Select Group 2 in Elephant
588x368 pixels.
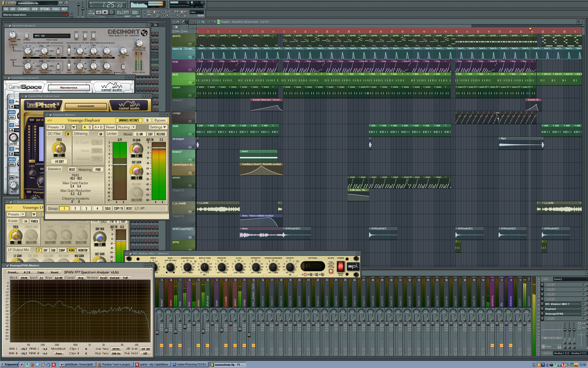(x=75, y=208)
